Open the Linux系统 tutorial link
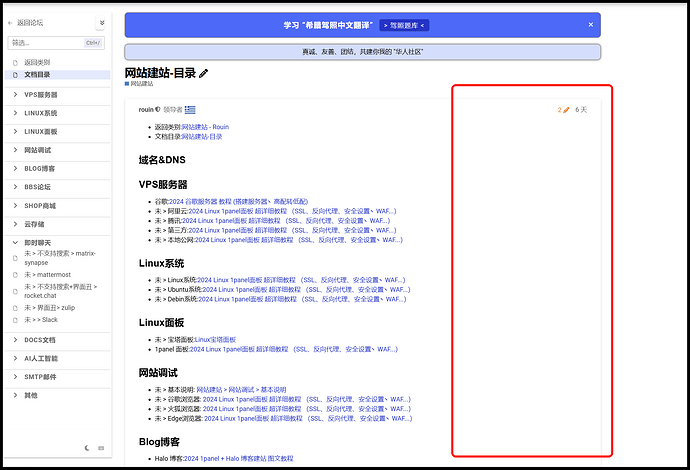 pyautogui.click(x=301, y=280)
